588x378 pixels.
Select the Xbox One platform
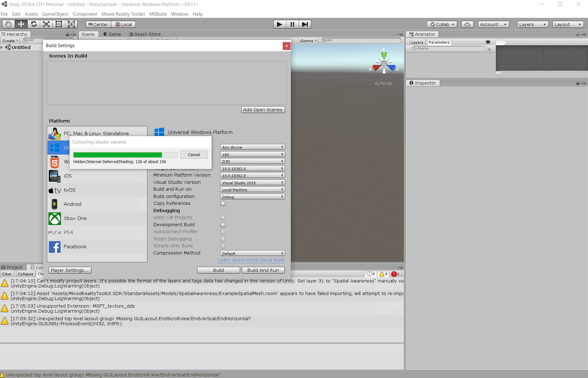(x=97, y=218)
